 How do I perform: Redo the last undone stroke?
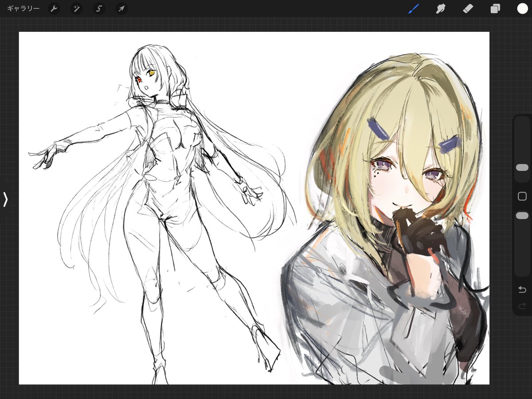522,305
